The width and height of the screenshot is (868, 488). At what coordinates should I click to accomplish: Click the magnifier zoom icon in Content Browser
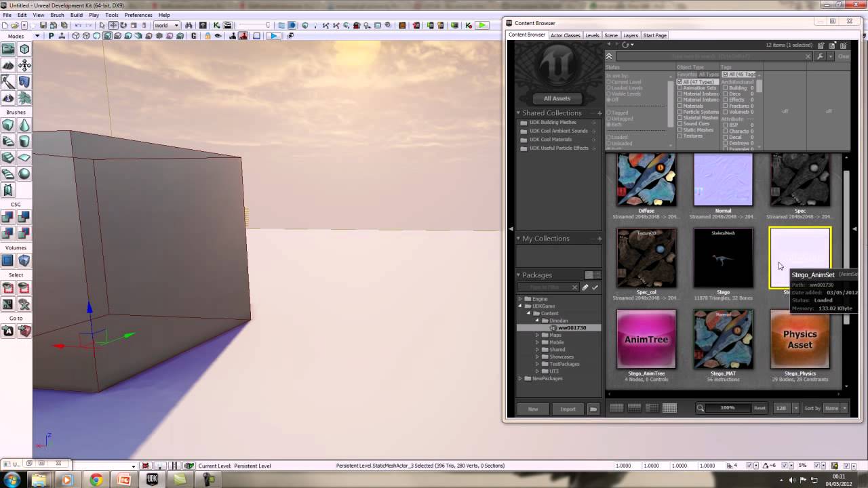coord(701,408)
